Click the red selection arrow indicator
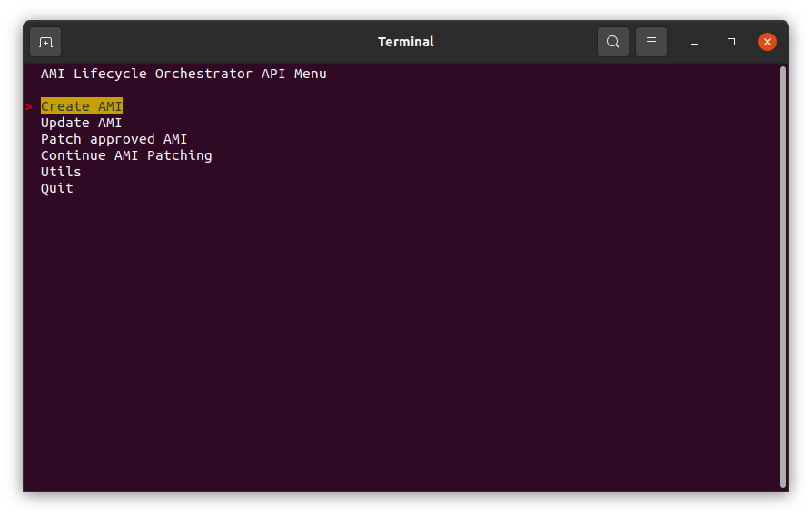Viewport: 812px width, 517px height. click(x=29, y=106)
